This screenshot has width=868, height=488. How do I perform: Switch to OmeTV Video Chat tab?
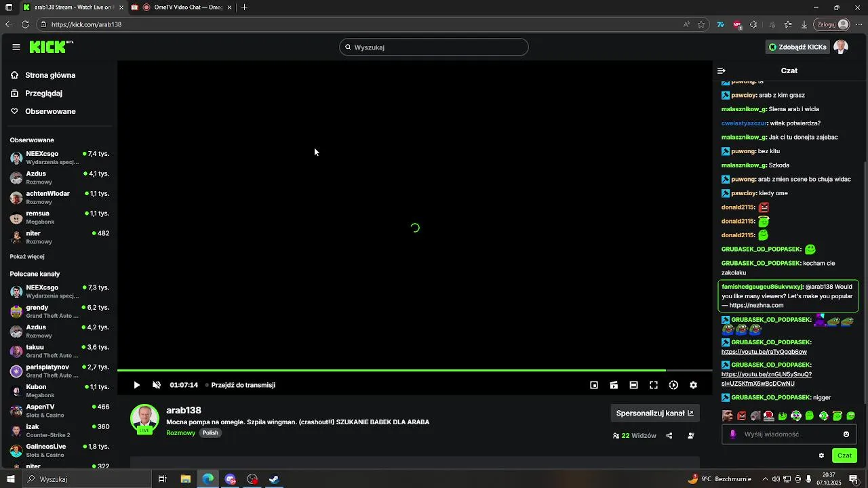coord(182,7)
